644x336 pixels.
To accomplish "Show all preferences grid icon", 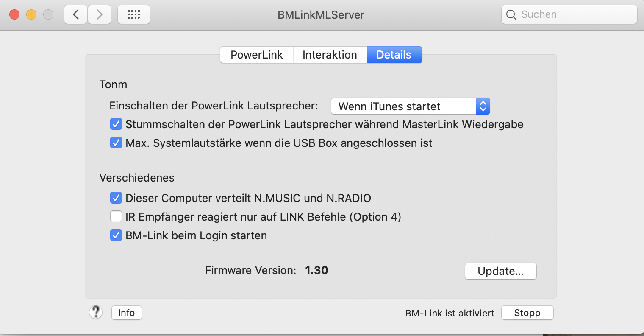I will 134,14.
